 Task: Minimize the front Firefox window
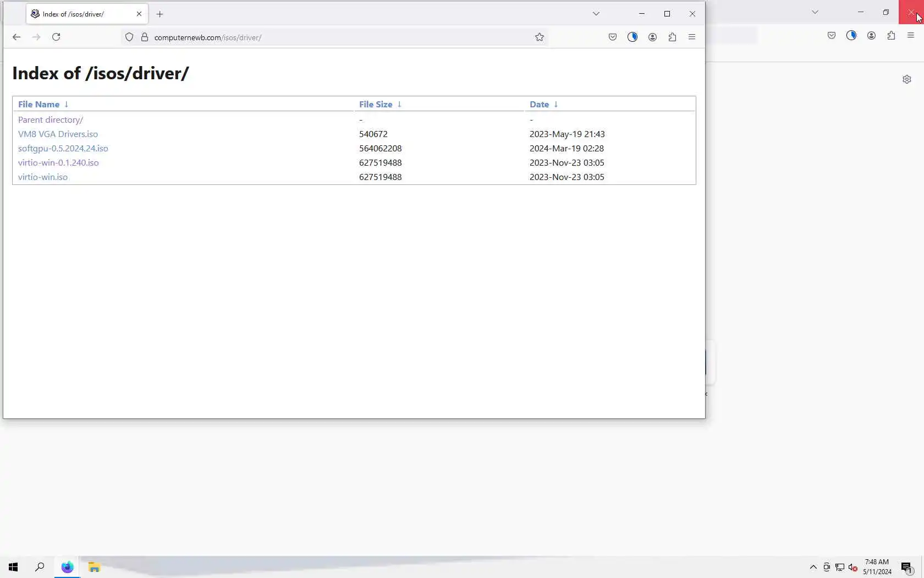(x=642, y=14)
